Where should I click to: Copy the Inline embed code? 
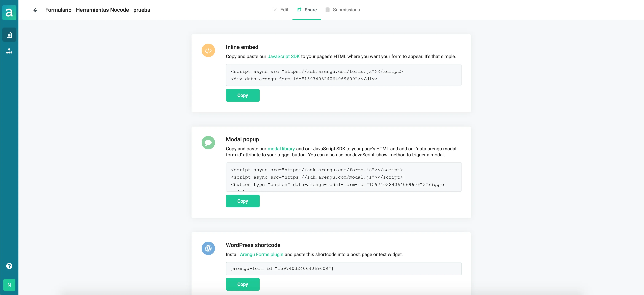[x=243, y=95]
